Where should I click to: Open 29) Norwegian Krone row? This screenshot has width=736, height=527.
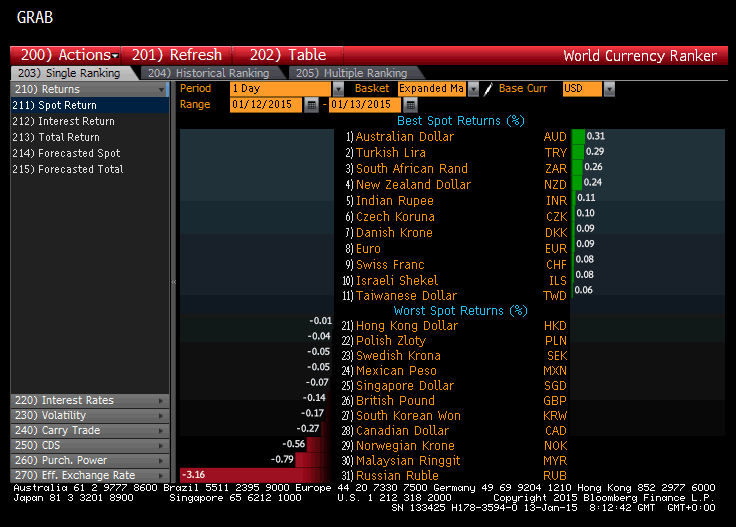tap(454, 446)
